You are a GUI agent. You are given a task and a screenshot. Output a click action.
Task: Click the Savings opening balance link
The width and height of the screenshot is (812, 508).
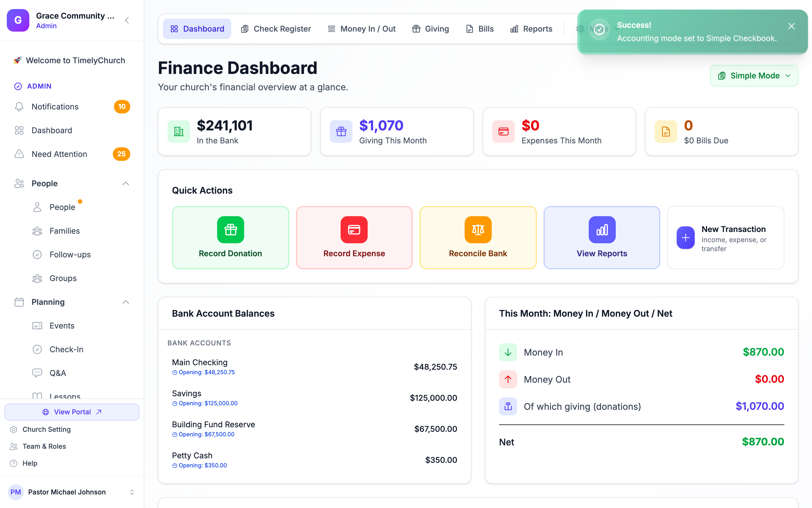pyautogui.click(x=205, y=403)
